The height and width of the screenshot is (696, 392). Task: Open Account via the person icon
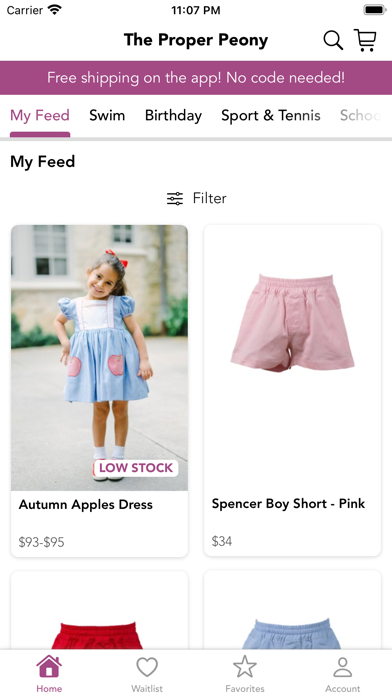pyautogui.click(x=342, y=667)
